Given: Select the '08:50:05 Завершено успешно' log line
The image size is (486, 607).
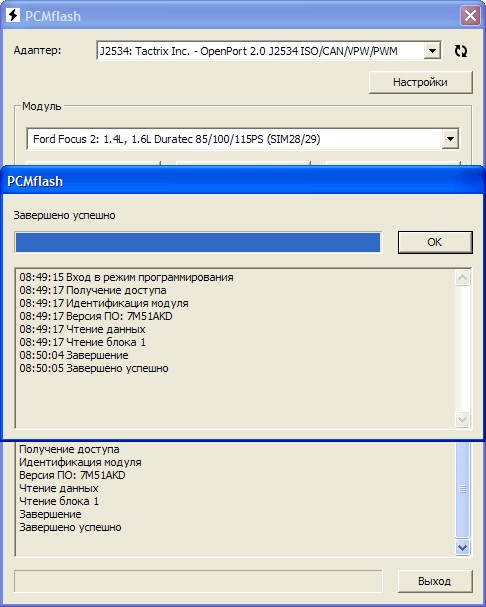Looking at the screenshot, I should 94,368.
